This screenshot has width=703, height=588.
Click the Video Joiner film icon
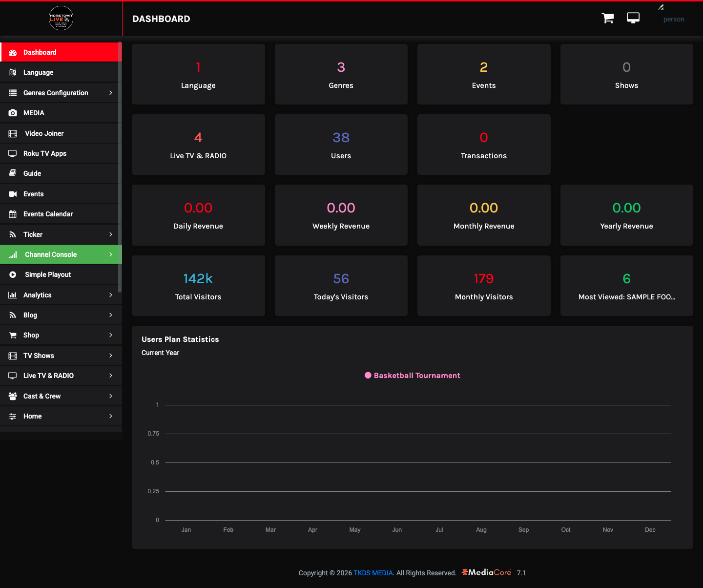(13, 133)
